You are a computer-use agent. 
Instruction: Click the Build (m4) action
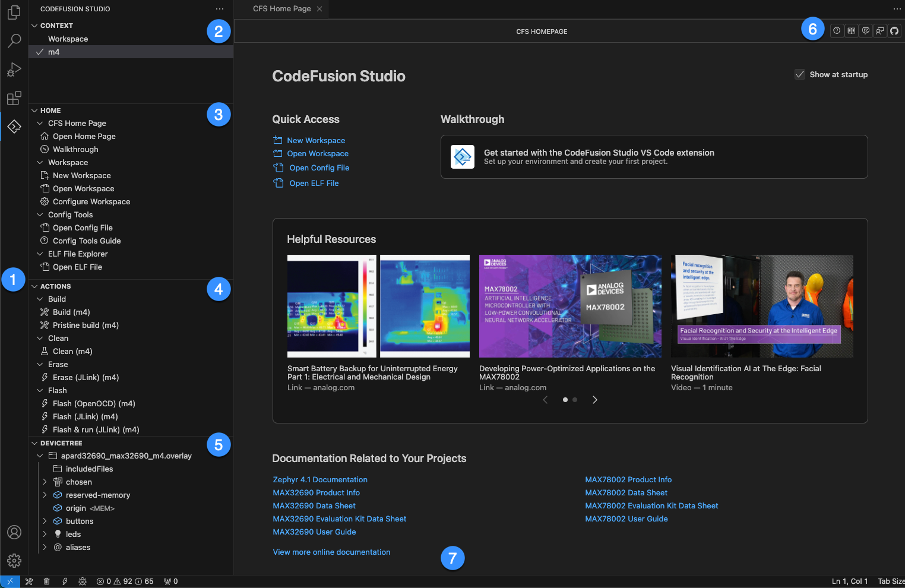click(x=71, y=312)
